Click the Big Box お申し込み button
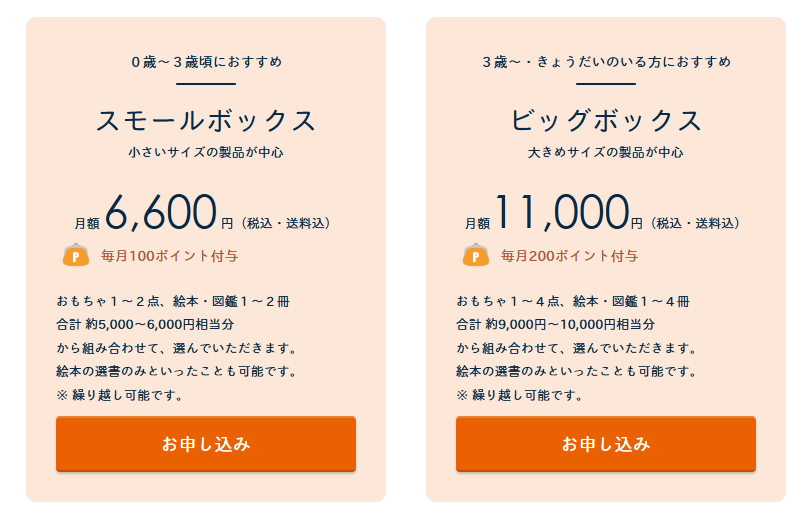Screen dimensions: 803x516 605,444
